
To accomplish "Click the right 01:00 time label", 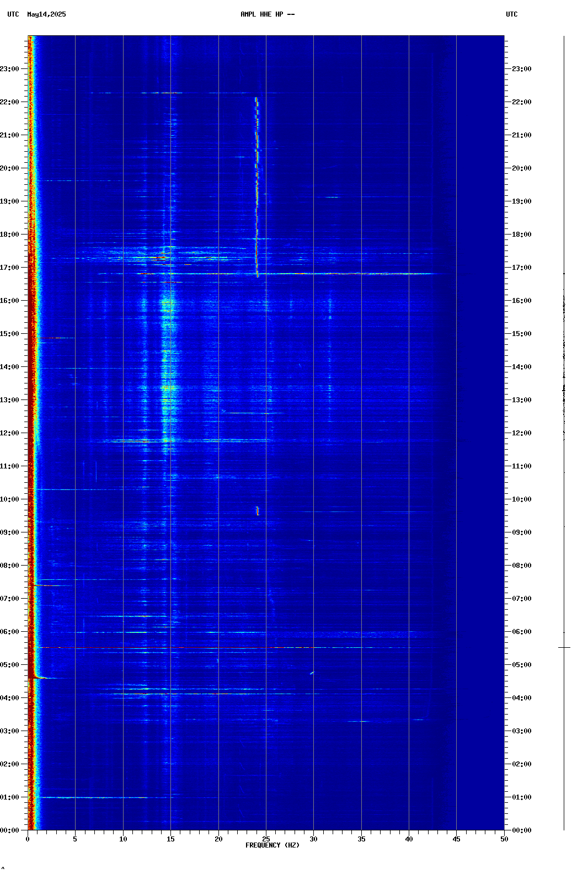I will [x=522, y=797].
